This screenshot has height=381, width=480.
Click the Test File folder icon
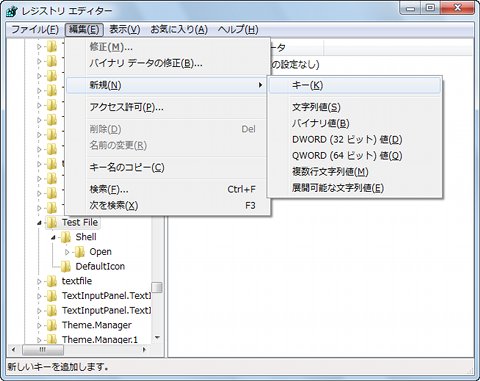[x=52, y=222]
